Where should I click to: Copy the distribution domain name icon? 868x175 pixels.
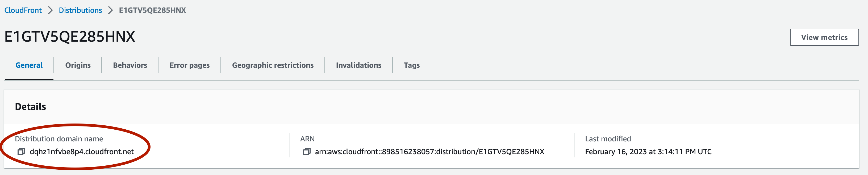[21, 152]
